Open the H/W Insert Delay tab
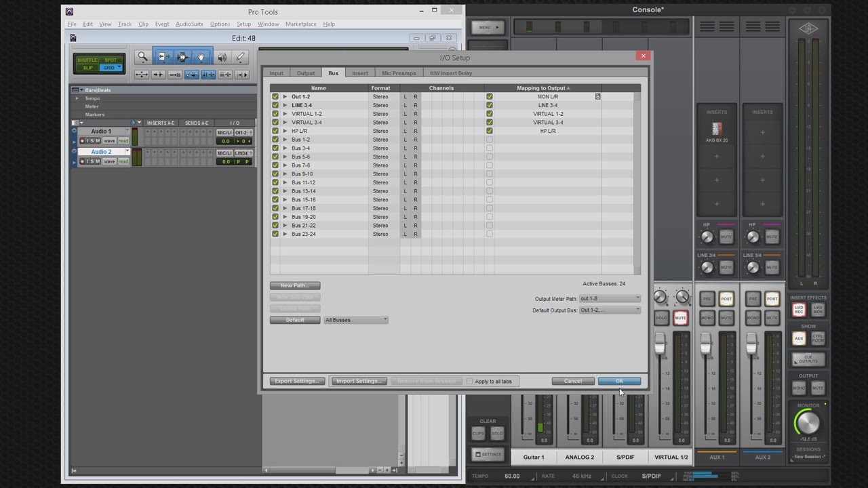The image size is (868, 488). [x=451, y=73]
